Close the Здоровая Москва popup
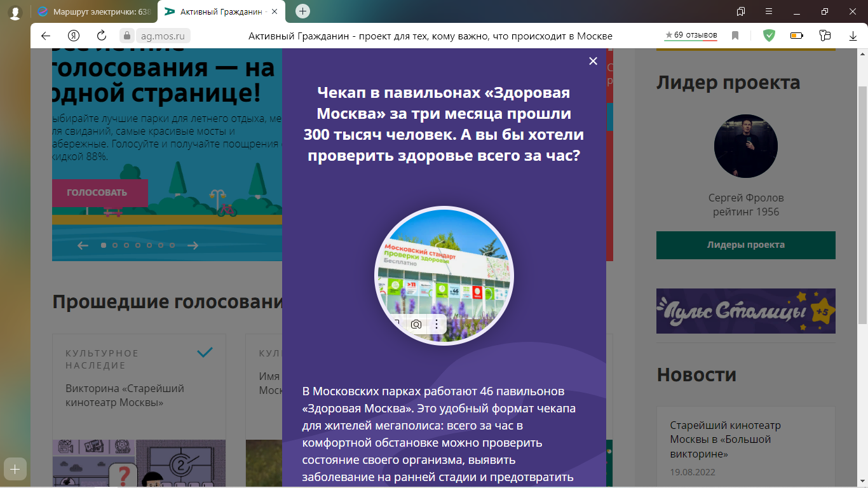This screenshot has height=488, width=868. click(x=593, y=61)
